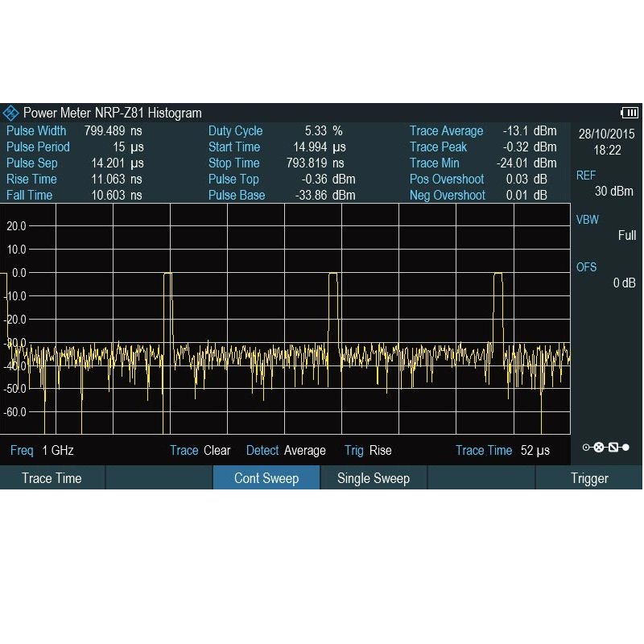The image size is (644, 644).
Task: Enable Cont Sweep mode
Action: [266, 478]
